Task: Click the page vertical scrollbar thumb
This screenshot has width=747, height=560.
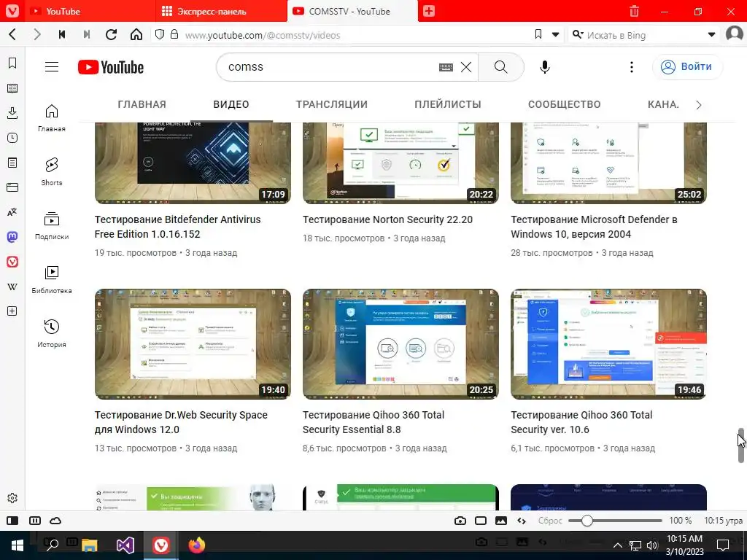Action: tap(741, 446)
